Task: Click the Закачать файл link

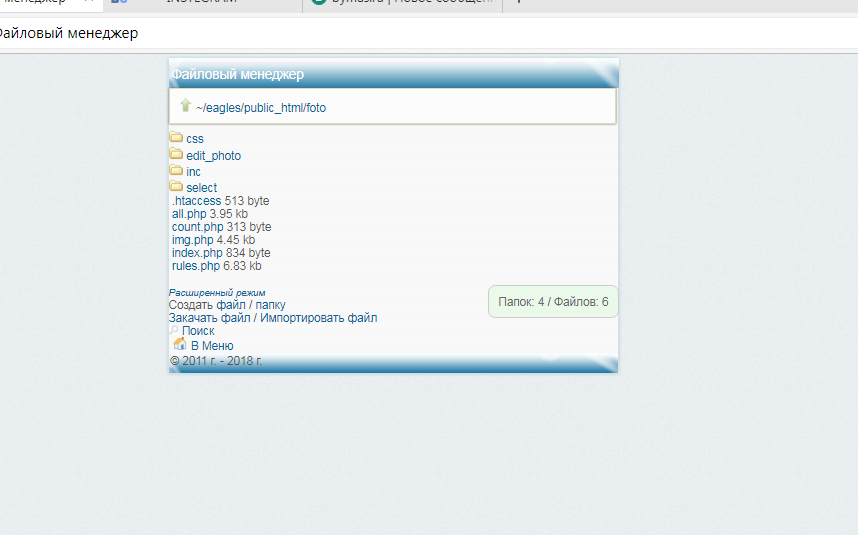Action: (x=209, y=318)
